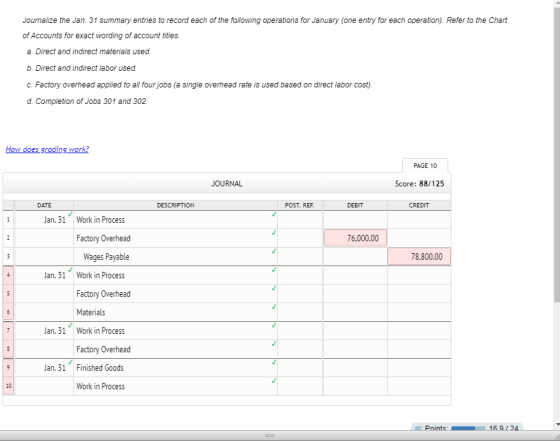
Task: Select row number 8 marker
Action: tap(8, 349)
